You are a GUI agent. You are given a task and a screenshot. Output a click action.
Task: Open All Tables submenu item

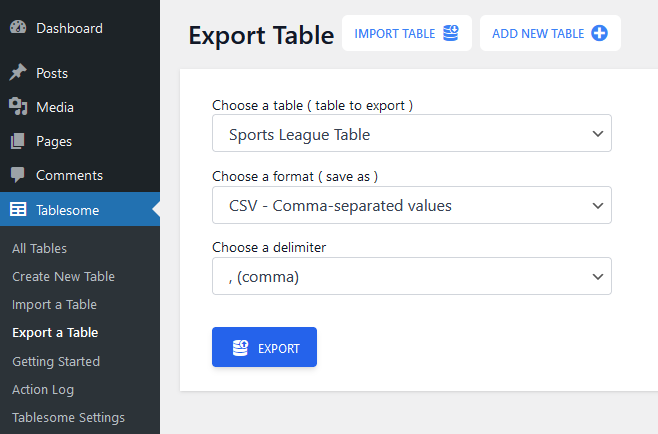pyautogui.click(x=39, y=248)
